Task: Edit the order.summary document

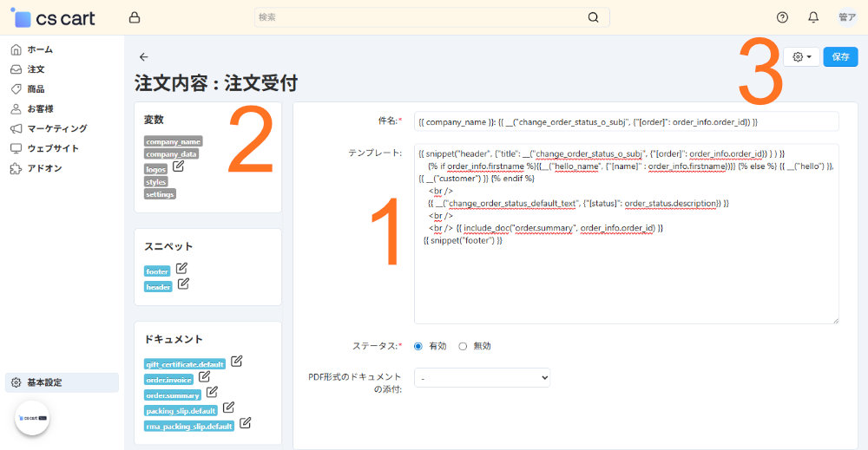Action: pyautogui.click(x=212, y=392)
